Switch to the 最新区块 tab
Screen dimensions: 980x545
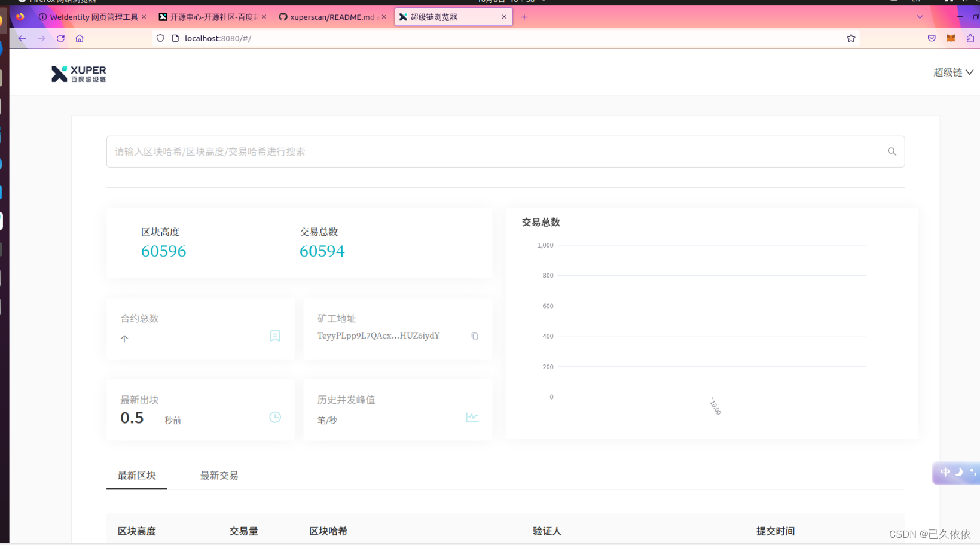[x=137, y=476]
